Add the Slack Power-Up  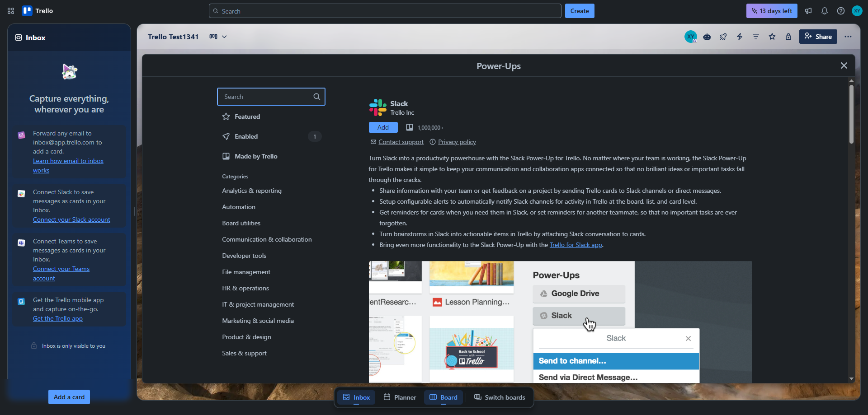point(383,127)
